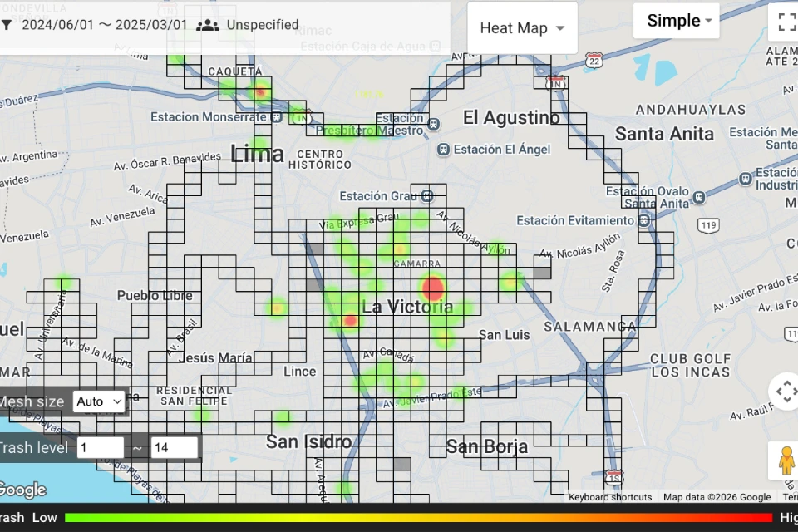Viewport: 798px width, 532px height.
Task: Click the Estación Evitamiento station marker
Action: click(x=645, y=220)
